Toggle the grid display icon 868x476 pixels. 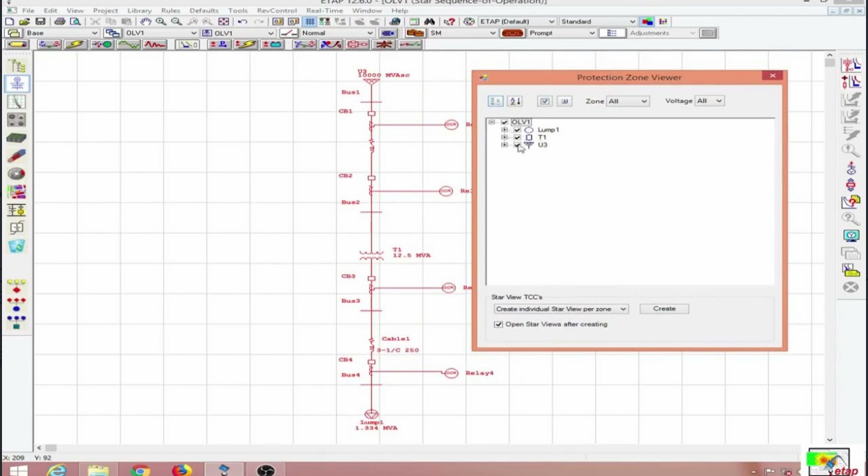click(310, 22)
